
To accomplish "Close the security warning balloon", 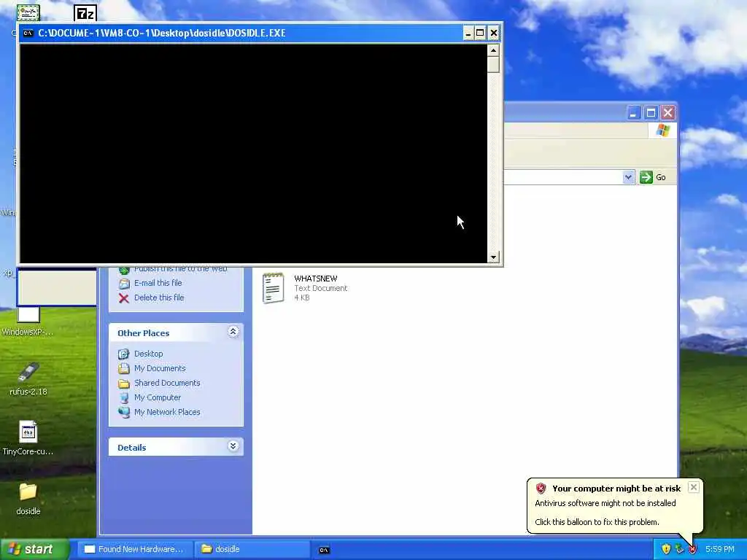I will click(694, 487).
